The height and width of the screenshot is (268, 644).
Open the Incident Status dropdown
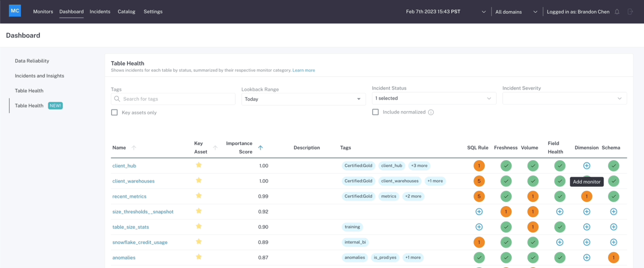433,98
